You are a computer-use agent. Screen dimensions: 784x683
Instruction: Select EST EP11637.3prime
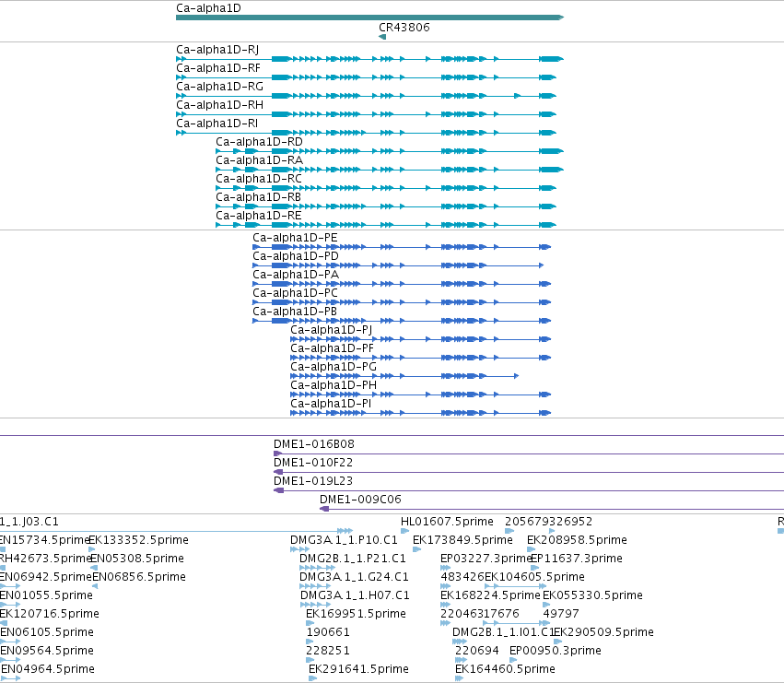(577, 559)
